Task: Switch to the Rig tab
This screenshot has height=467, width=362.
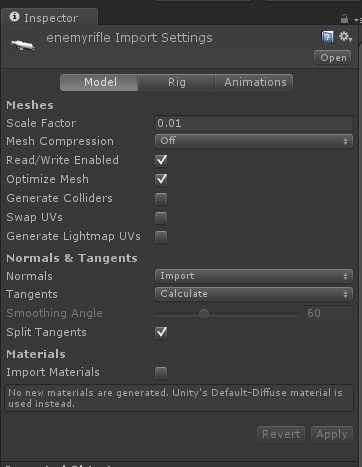Action: [x=176, y=82]
